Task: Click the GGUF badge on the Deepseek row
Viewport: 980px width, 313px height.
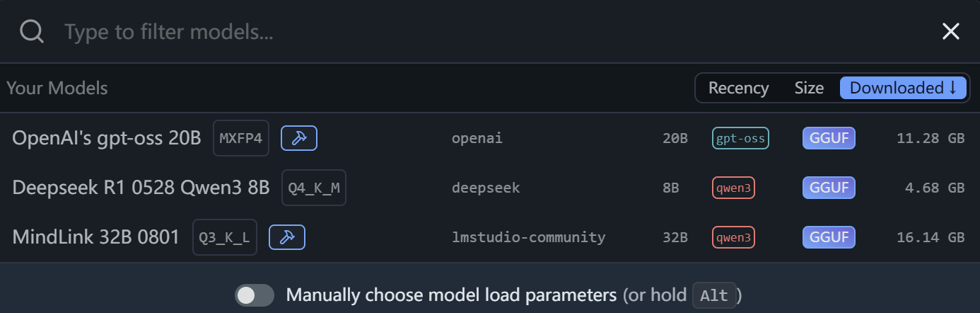Action: pyautogui.click(x=829, y=188)
